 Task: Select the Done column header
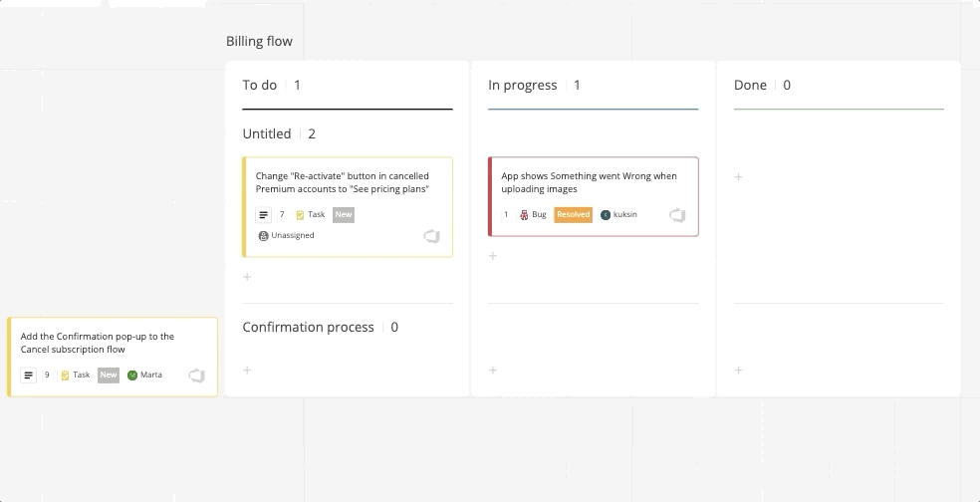click(x=750, y=86)
